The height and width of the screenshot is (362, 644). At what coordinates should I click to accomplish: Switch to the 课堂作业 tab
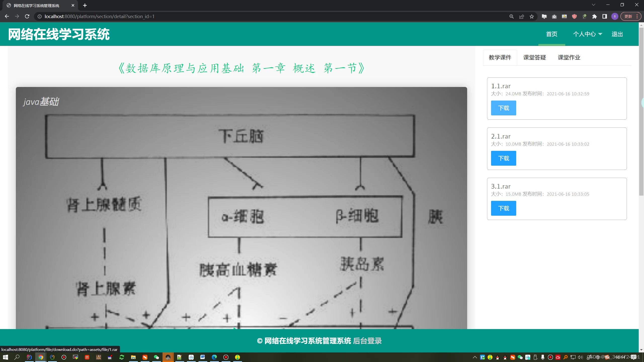point(569,58)
